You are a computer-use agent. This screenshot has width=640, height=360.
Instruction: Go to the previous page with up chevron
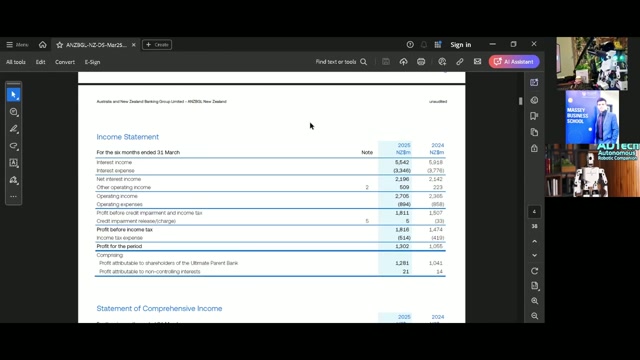[x=534, y=242]
